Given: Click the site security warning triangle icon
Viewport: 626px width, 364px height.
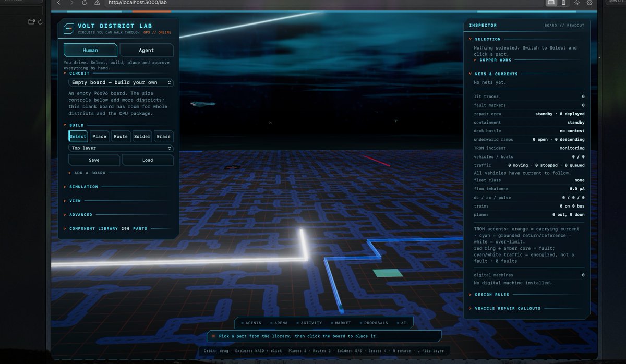Looking at the screenshot, I should (x=98, y=3).
